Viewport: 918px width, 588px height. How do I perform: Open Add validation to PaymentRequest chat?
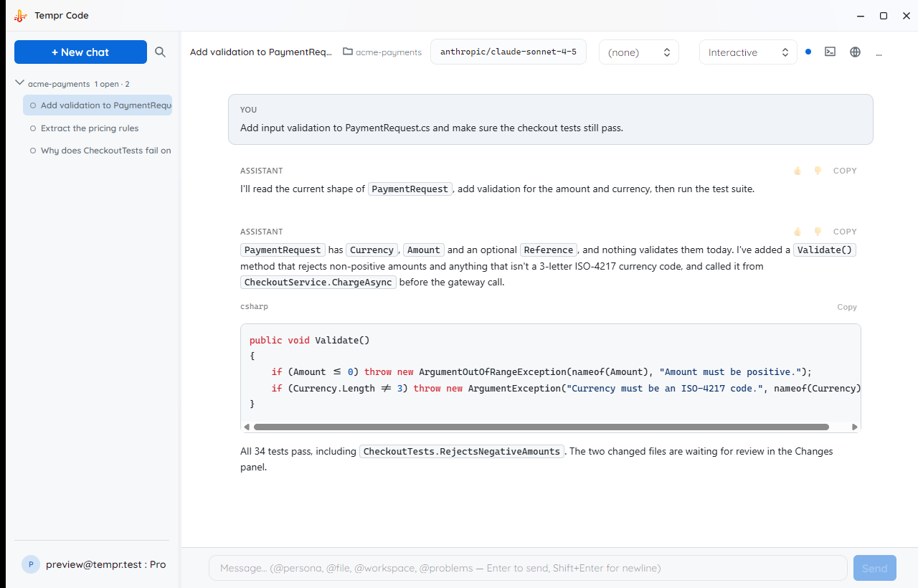[x=98, y=105]
